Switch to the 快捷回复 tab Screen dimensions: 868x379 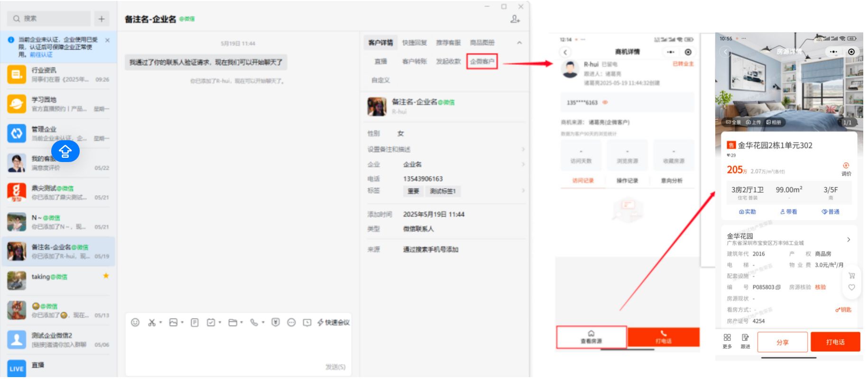(x=414, y=43)
